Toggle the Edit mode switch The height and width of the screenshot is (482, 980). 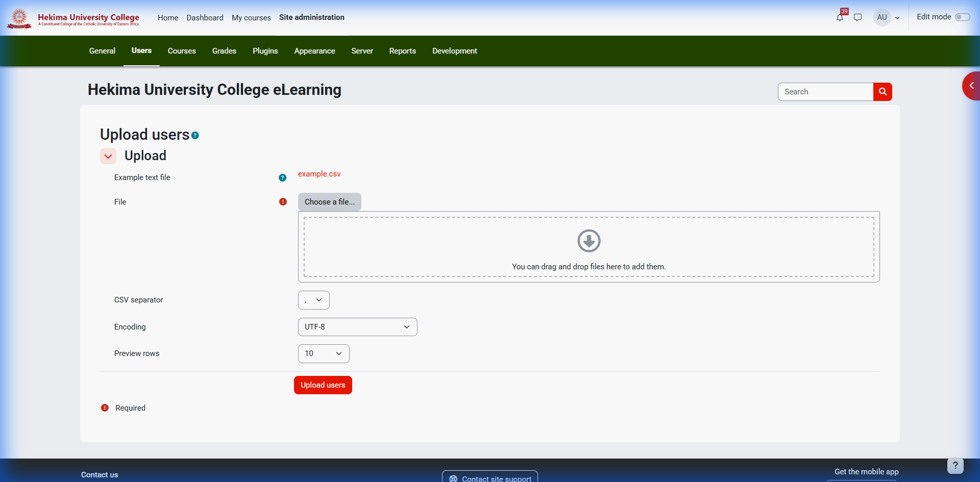(962, 17)
